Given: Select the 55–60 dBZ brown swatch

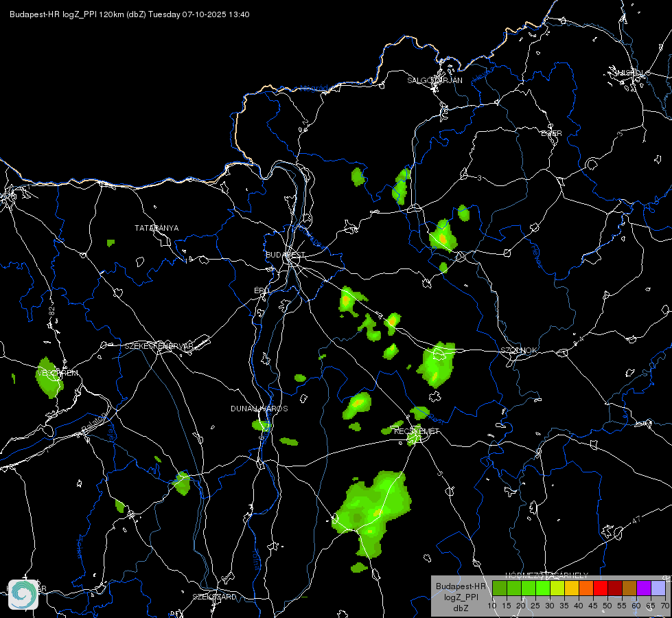Looking at the screenshot, I should 629,588.
